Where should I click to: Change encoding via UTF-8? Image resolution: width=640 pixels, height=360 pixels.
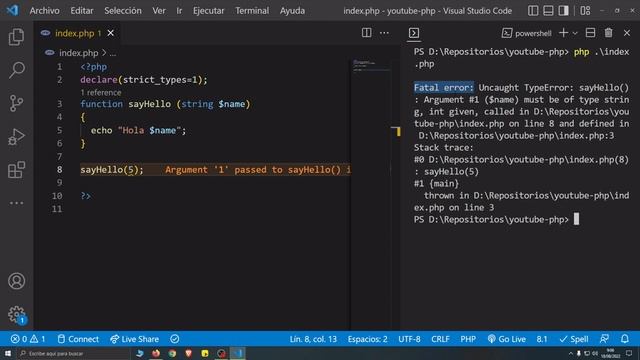pos(409,339)
